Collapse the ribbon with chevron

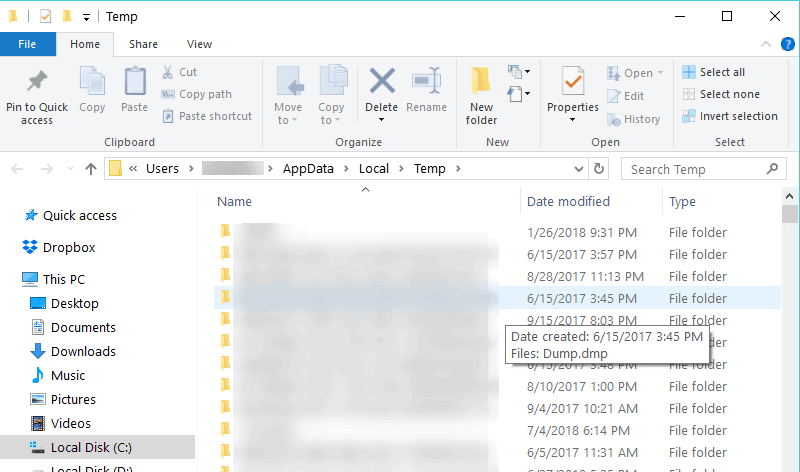pyautogui.click(x=766, y=44)
